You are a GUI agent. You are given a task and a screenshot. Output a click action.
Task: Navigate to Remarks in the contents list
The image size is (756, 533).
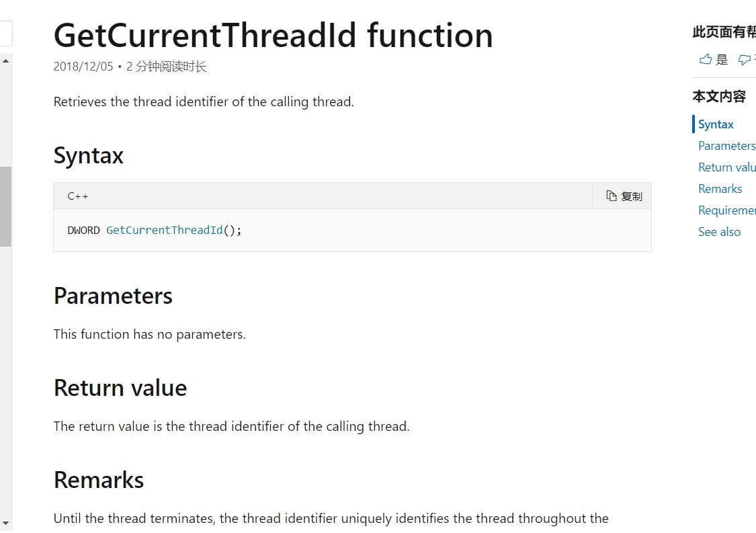tap(720, 189)
